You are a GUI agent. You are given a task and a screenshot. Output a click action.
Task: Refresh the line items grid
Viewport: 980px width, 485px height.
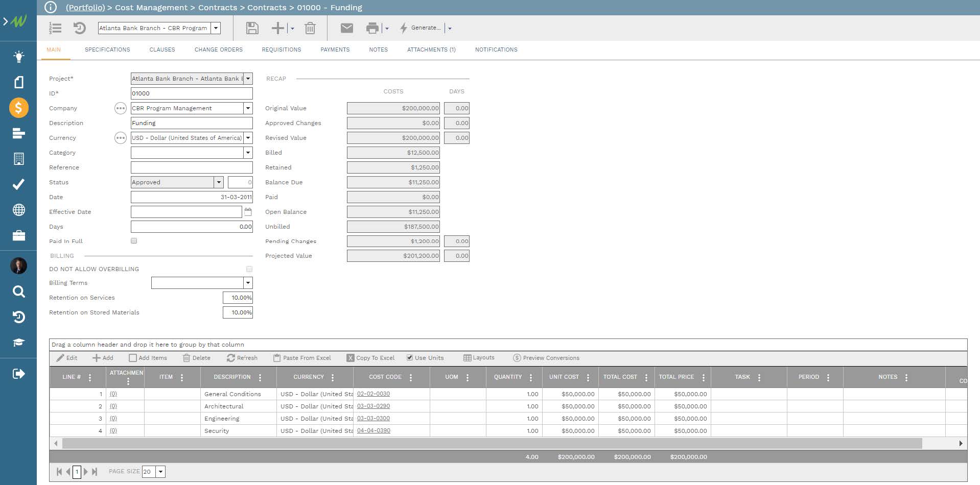(242, 358)
